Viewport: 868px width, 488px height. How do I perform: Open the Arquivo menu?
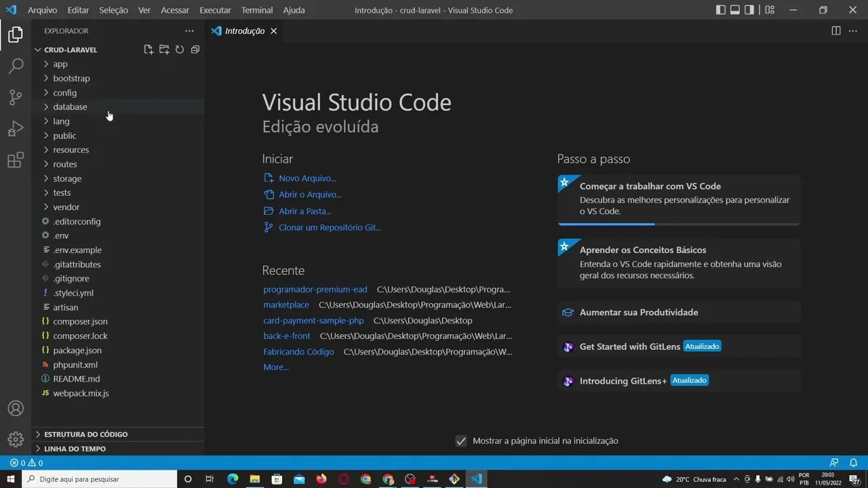point(42,10)
